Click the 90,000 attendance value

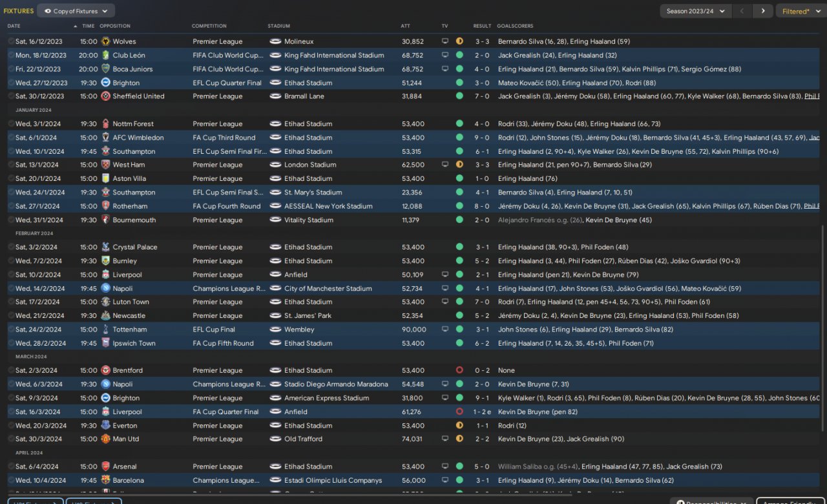[x=414, y=330]
